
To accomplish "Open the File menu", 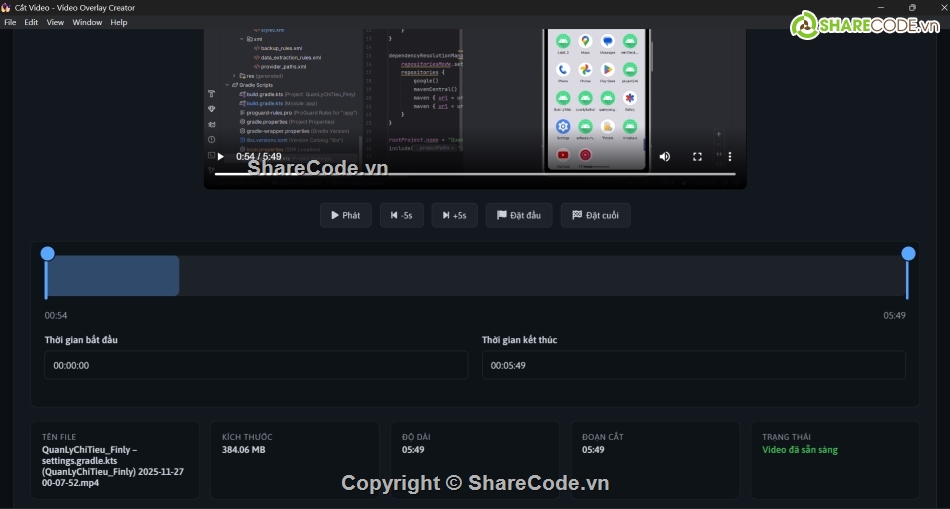I will click(x=10, y=22).
